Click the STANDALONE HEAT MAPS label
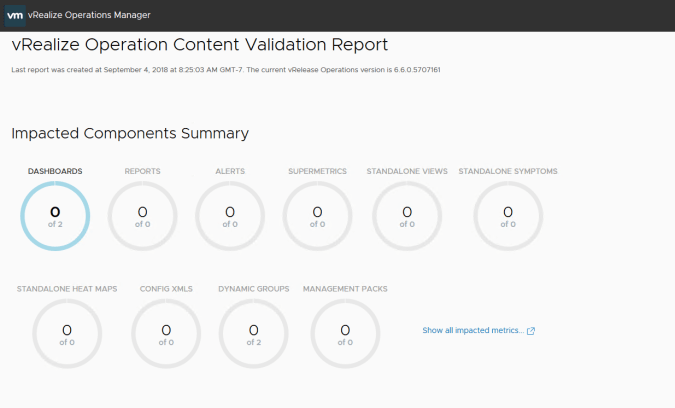Screen dimensions: 675x408 click(x=67, y=289)
